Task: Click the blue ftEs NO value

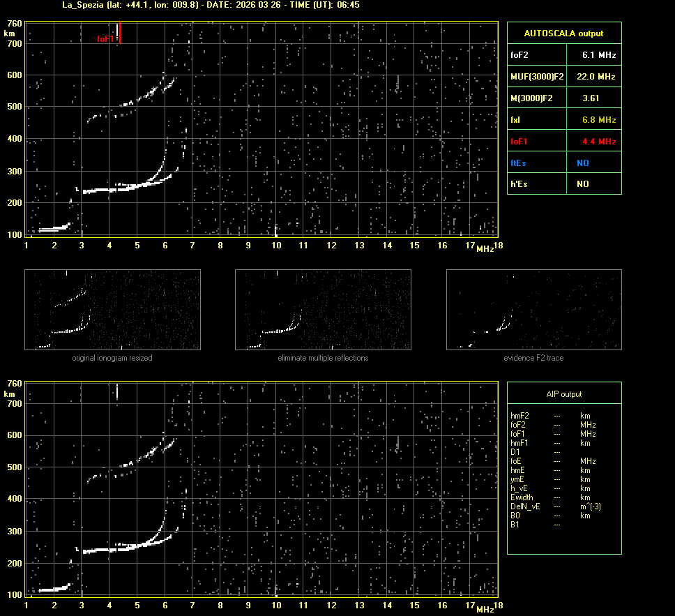Action: point(582,163)
